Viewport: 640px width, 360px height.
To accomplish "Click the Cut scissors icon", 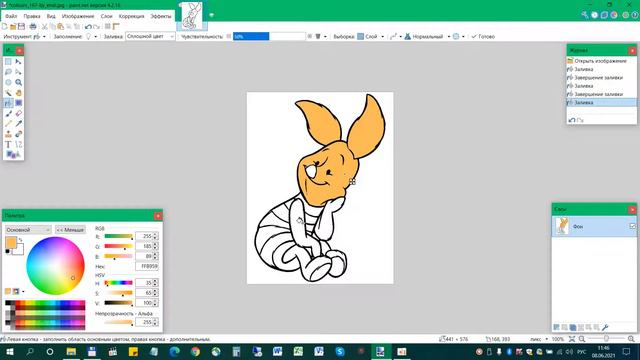I will [44, 27].
